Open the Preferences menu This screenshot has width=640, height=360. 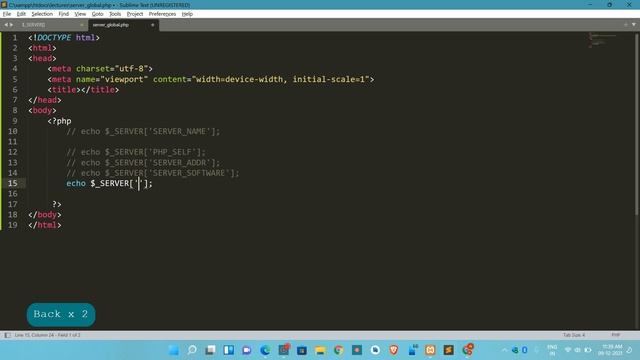[x=162, y=14]
